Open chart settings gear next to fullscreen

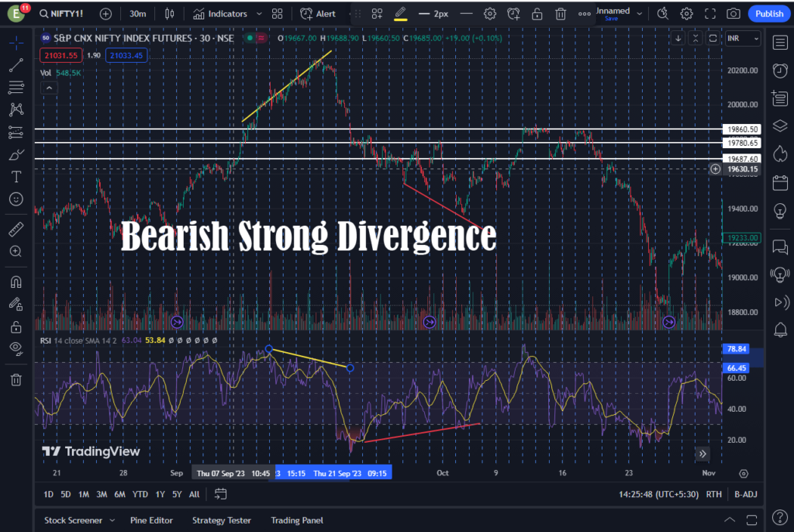[686, 14]
